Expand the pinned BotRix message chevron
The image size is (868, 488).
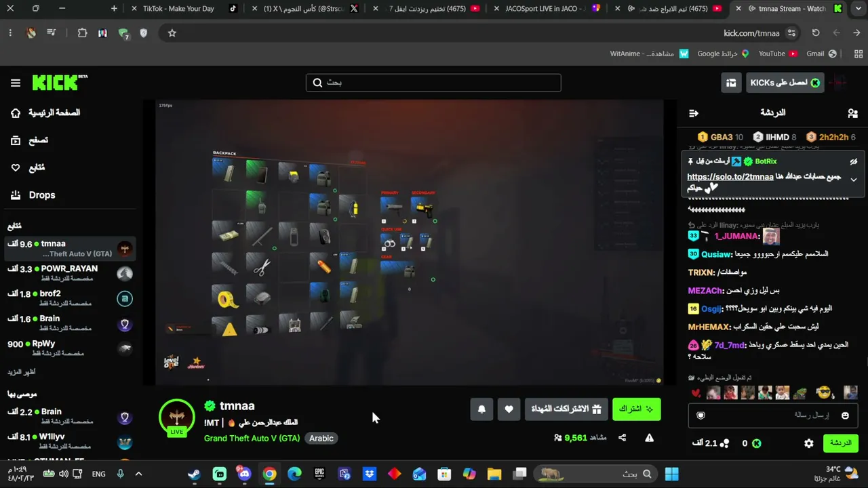(853, 180)
